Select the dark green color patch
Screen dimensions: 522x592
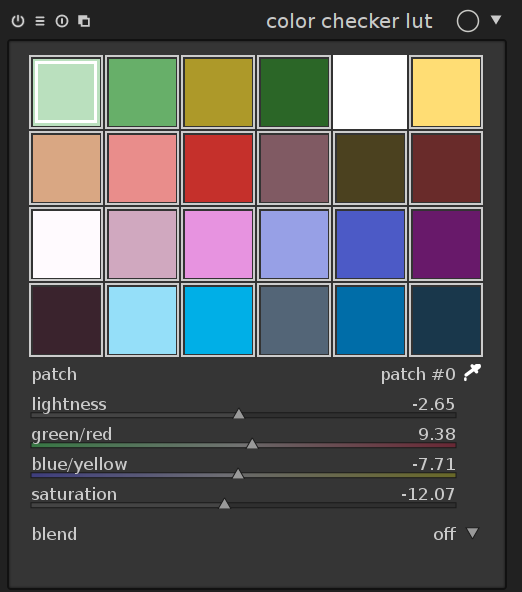[294, 92]
